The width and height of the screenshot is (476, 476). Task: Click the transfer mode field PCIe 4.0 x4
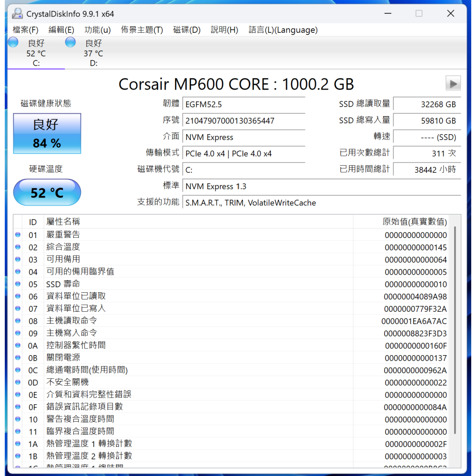click(x=244, y=153)
